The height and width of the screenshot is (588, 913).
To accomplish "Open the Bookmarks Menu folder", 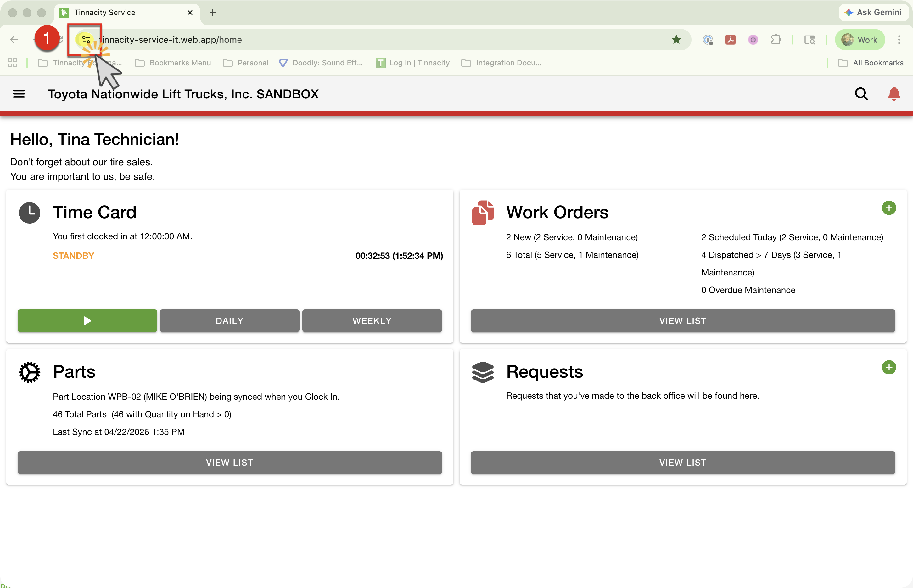I will [173, 63].
